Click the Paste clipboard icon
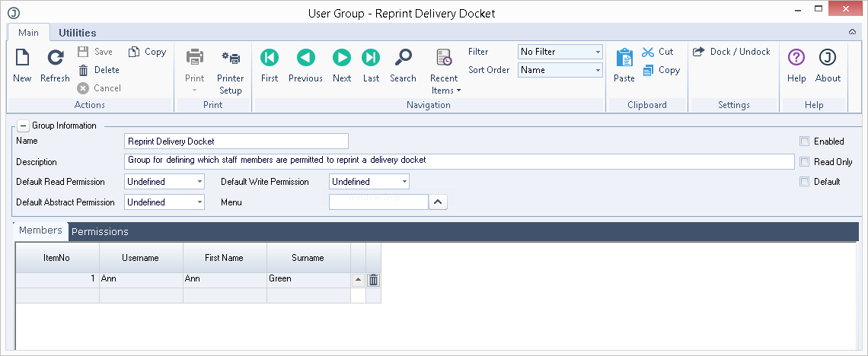 (624, 59)
